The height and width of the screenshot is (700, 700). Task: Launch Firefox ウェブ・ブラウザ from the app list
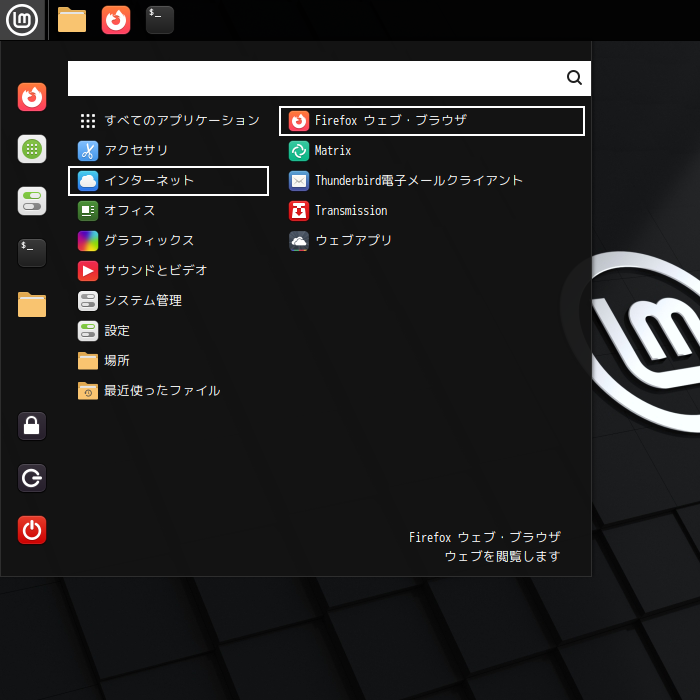tap(432, 121)
